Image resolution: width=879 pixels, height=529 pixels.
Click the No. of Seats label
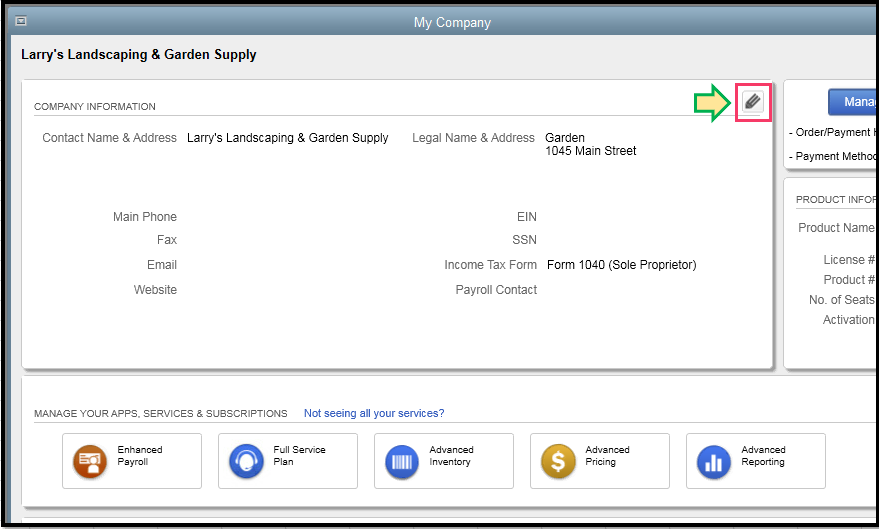pyautogui.click(x=841, y=300)
